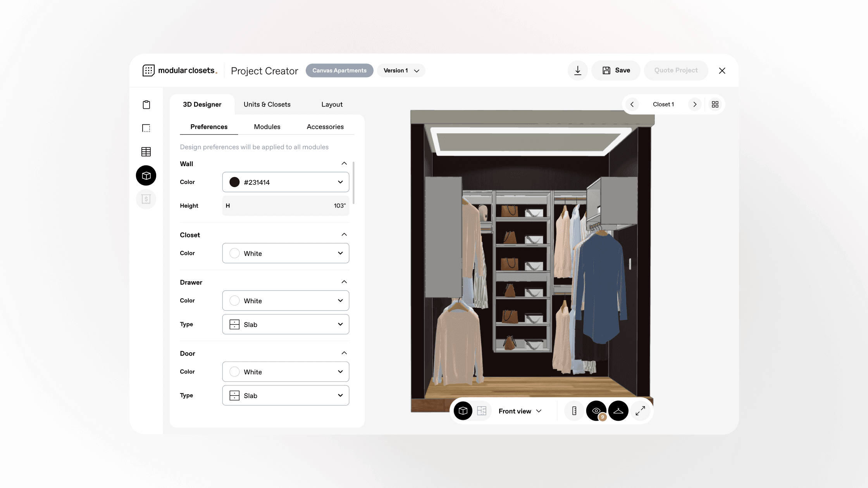Open Drawer Type Slab dropdown
868x488 pixels.
click(286, 325)
